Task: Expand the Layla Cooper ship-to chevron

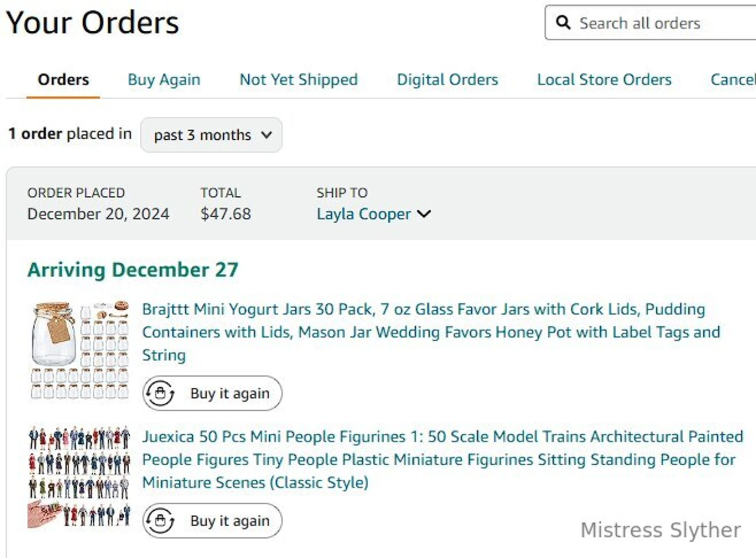Action: point(424,214)
